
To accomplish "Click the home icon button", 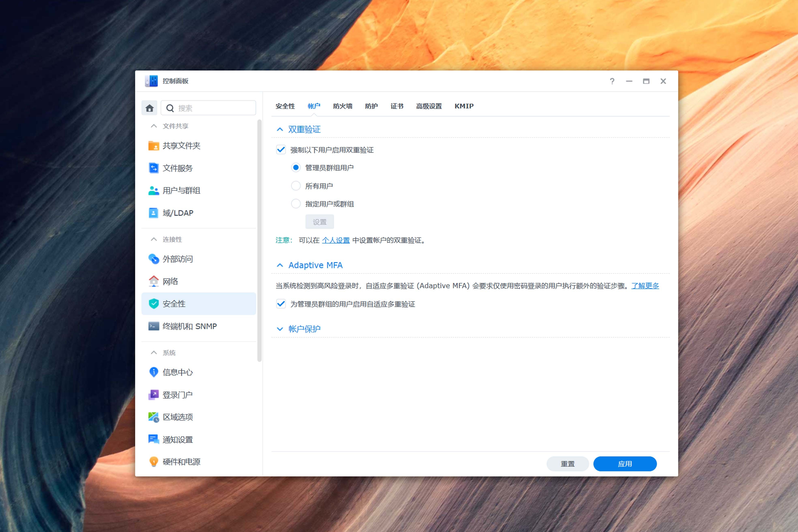I will click(x=149, y=108).
